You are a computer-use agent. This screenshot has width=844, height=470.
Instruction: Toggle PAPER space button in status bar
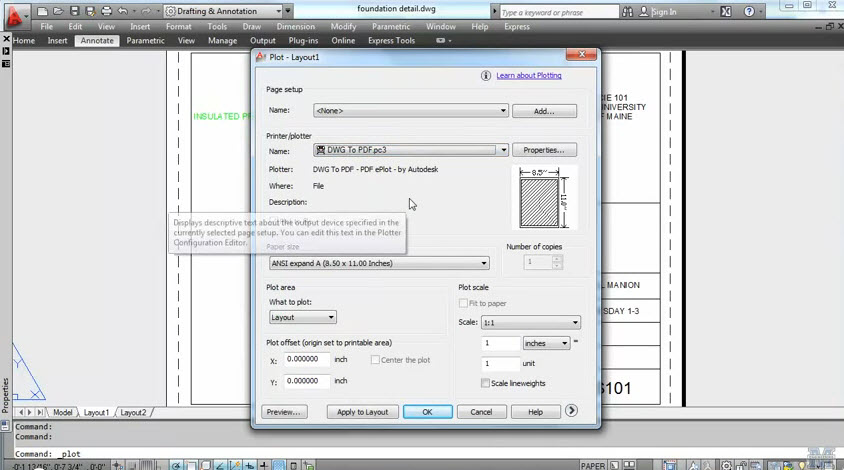point(593,466)
